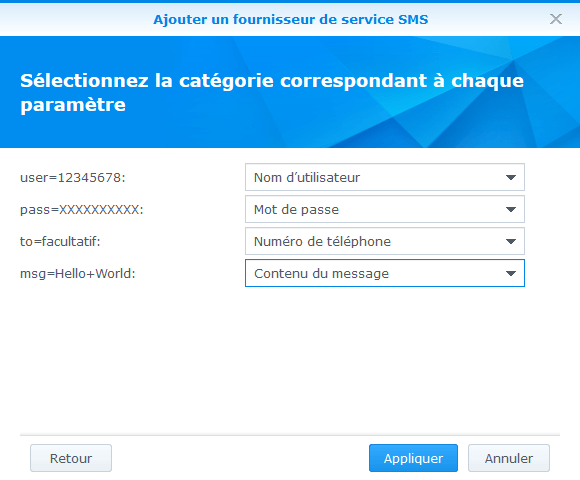Cancel the wizard with Annuler
The width and height of the screenshot is (580, 480).
click(x=509, y=458)
